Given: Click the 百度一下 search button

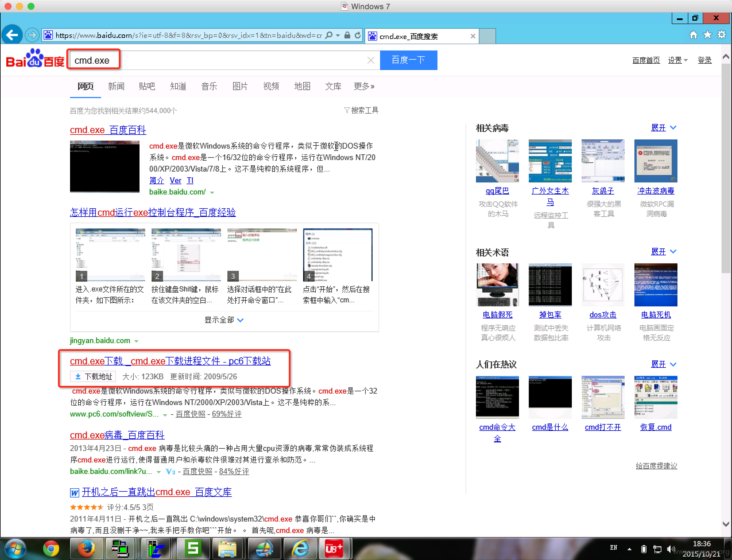Looking at the screenshot, I should click(x=408, y=60).
